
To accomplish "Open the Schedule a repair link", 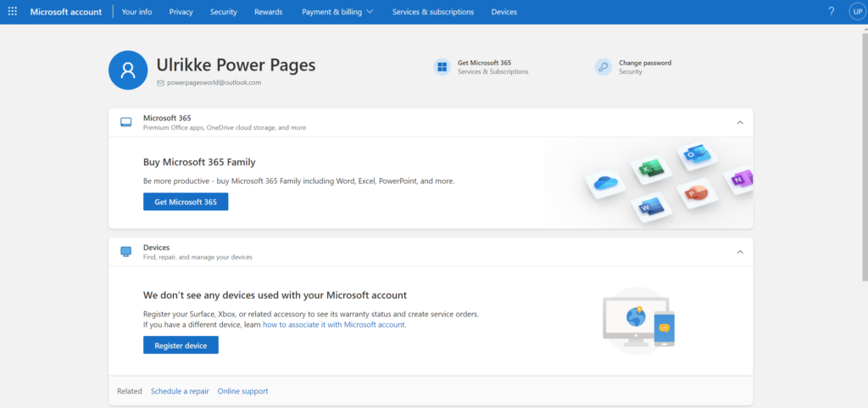I will pos(180,391).
